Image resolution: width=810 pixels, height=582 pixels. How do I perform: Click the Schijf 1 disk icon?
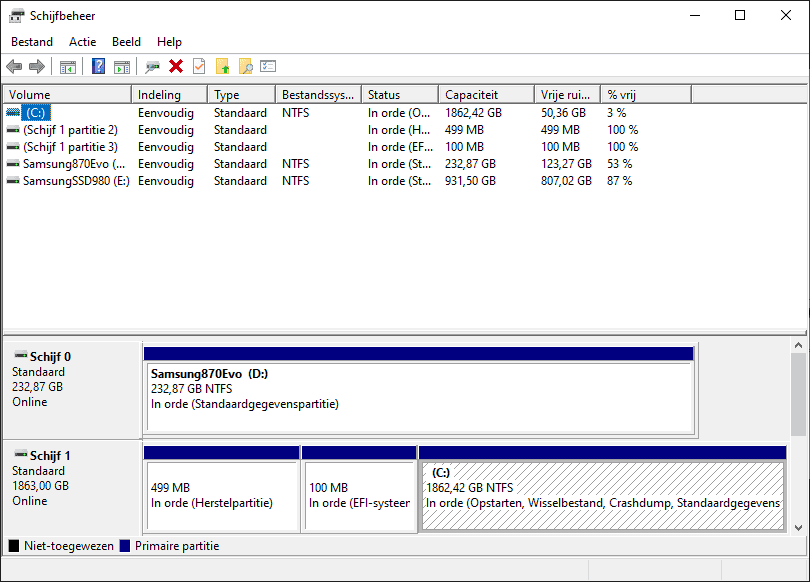tap(21, 454)
